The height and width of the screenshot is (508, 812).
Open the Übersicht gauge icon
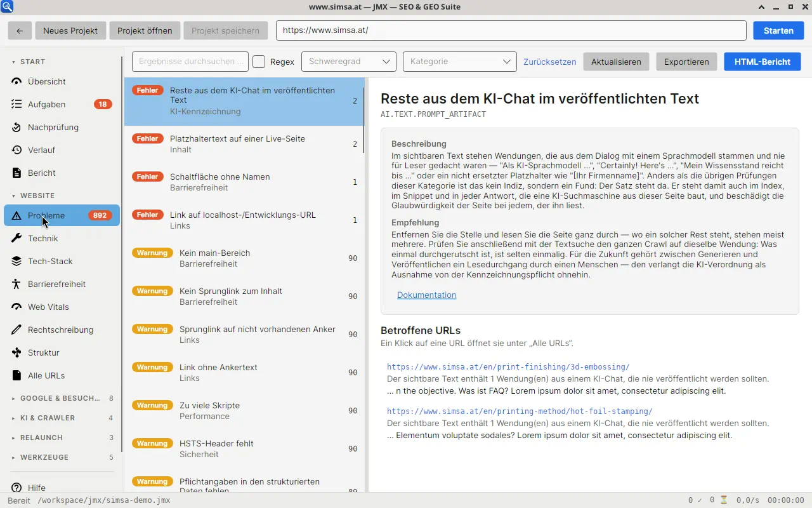16,81
